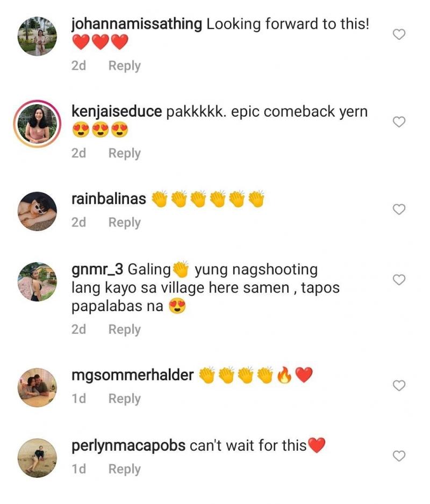
Task: Tap heart icon beside rainbalinas comment
Action: pos(399,210)
